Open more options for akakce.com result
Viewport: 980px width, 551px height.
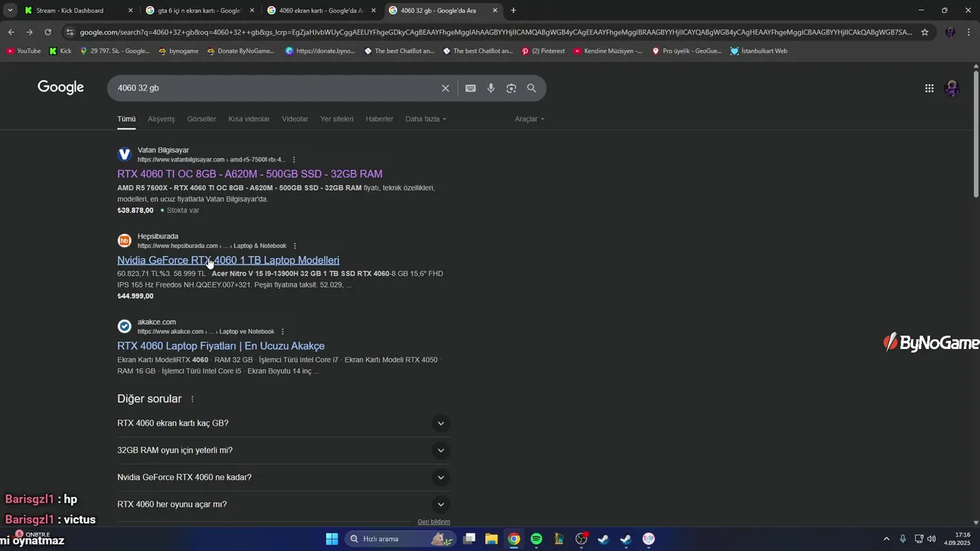point(283,331)
